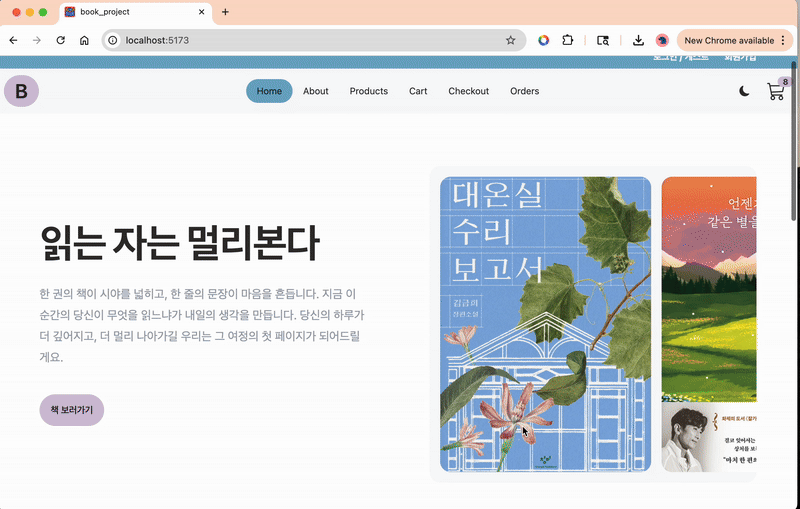Click the heading 읽는 자는 멀리본다

pos(179,243)
